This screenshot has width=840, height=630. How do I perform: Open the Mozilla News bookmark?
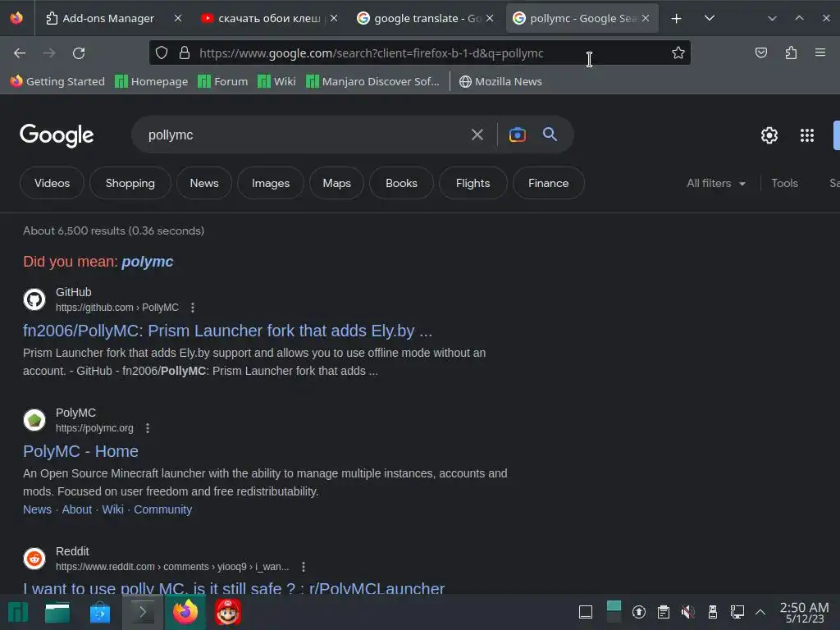click(x=500, y=81)
